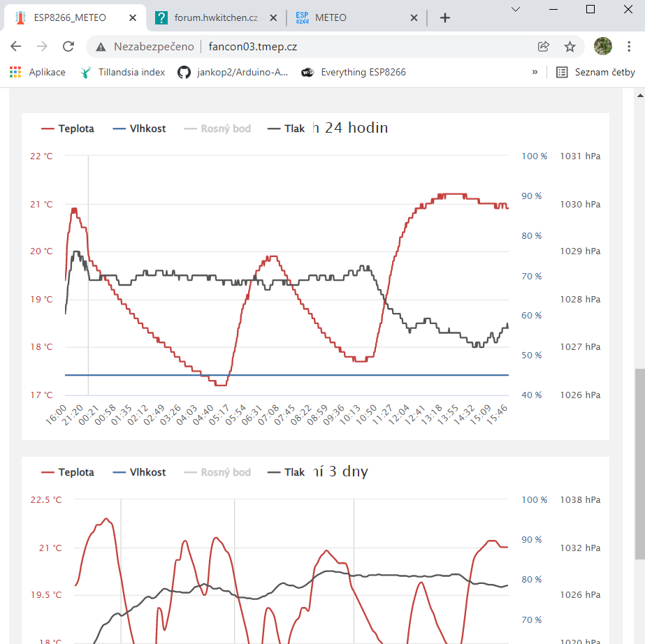
Task: Open the Tillandsia index bookmark
Action: click(x=123, y=72)
